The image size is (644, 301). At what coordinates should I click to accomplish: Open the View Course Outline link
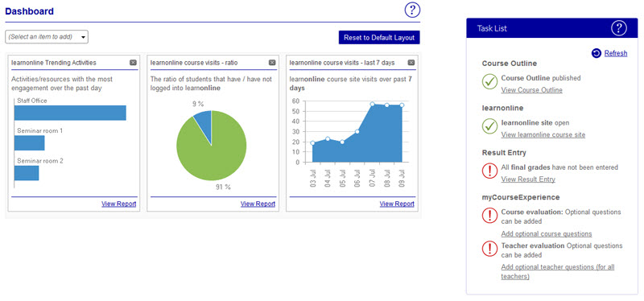[532, 90]
